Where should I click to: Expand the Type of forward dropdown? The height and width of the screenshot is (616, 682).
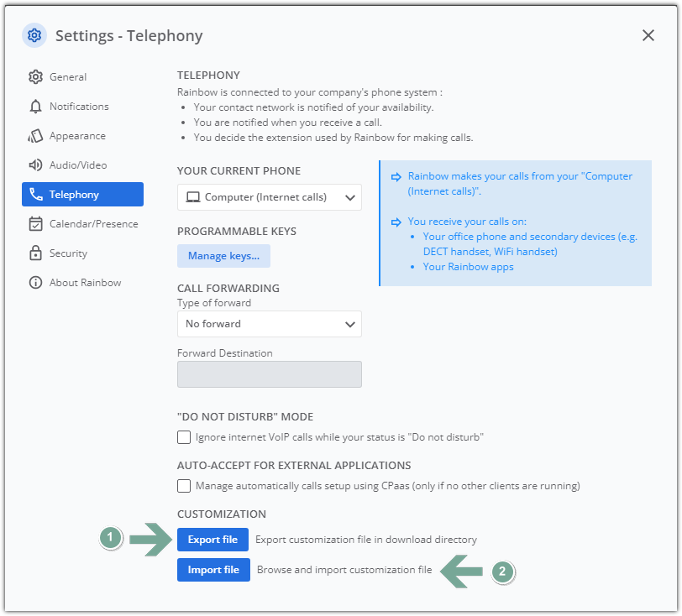pyautogui.click(x=270, y=324)
